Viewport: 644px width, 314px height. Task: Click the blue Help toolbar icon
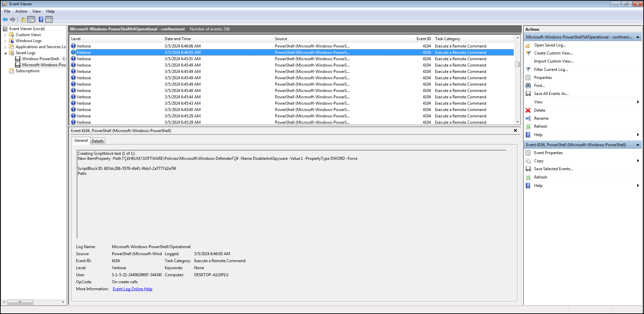(x=41, y=19)
